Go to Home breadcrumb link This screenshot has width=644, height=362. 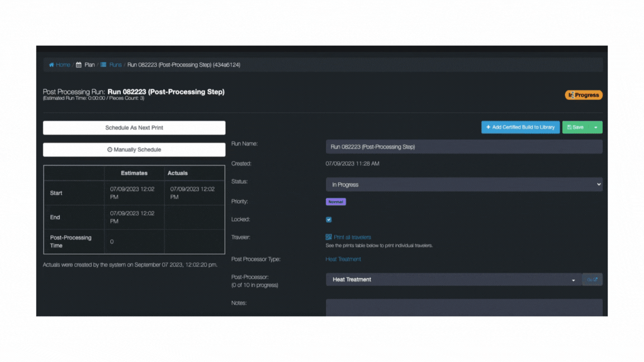coord(63,65)
